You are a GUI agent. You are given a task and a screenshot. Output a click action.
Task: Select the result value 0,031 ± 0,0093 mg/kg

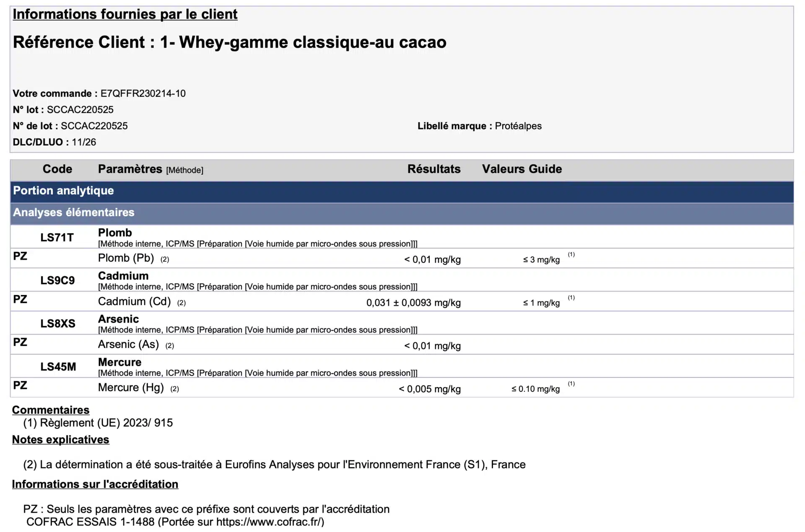point(413,302)
